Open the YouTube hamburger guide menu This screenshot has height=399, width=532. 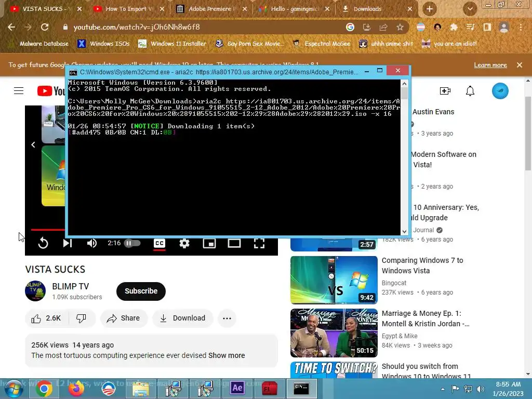[19, 90]
